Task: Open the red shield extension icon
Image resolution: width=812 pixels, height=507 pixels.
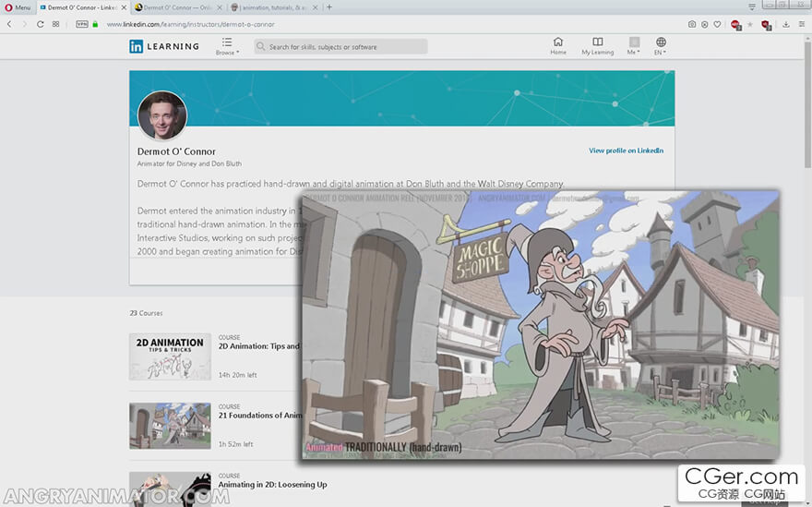Action: [x=767, y=25]
